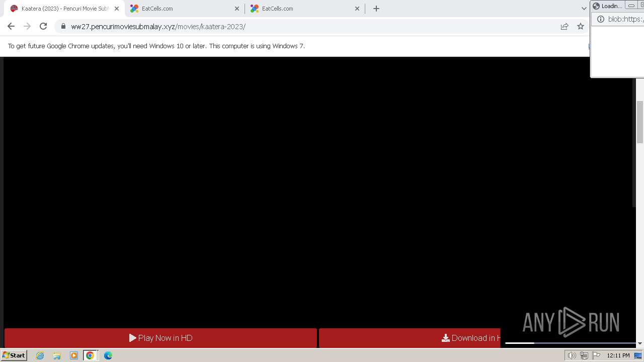Click the popup window's blob address bar
Screen dimensions: 644x362
coord(625,19)
